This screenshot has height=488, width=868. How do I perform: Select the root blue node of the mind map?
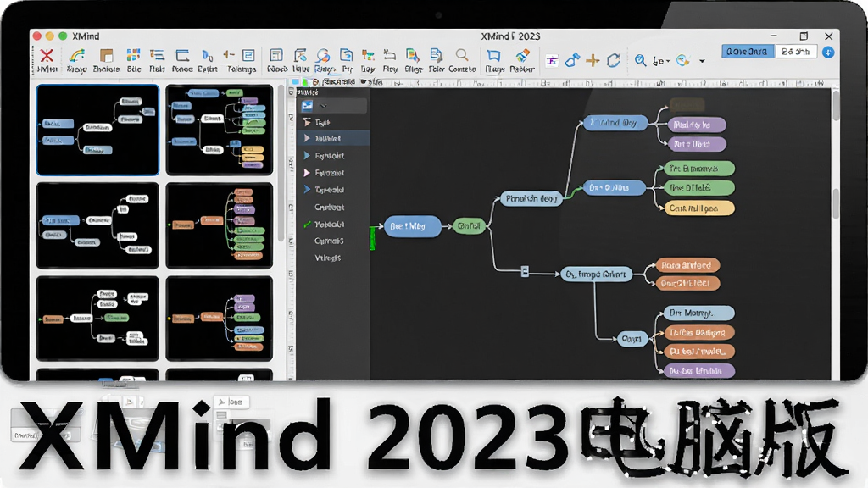point(413,225)
